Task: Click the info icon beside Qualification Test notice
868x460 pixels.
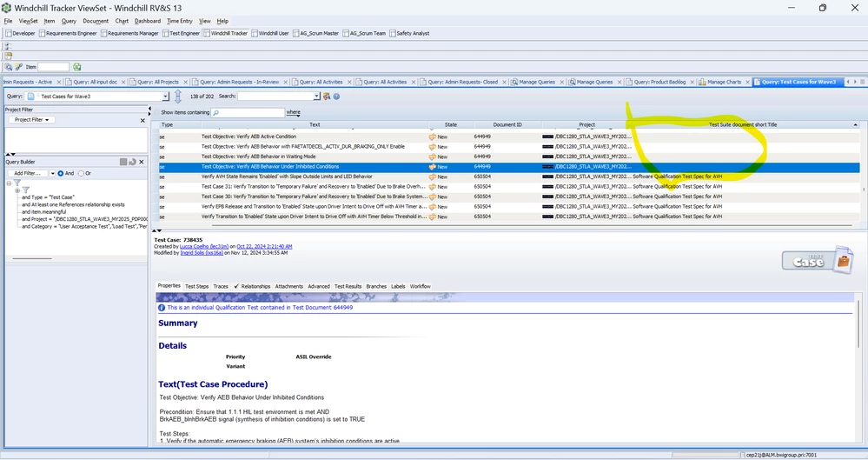Action: tap(162, 308)
